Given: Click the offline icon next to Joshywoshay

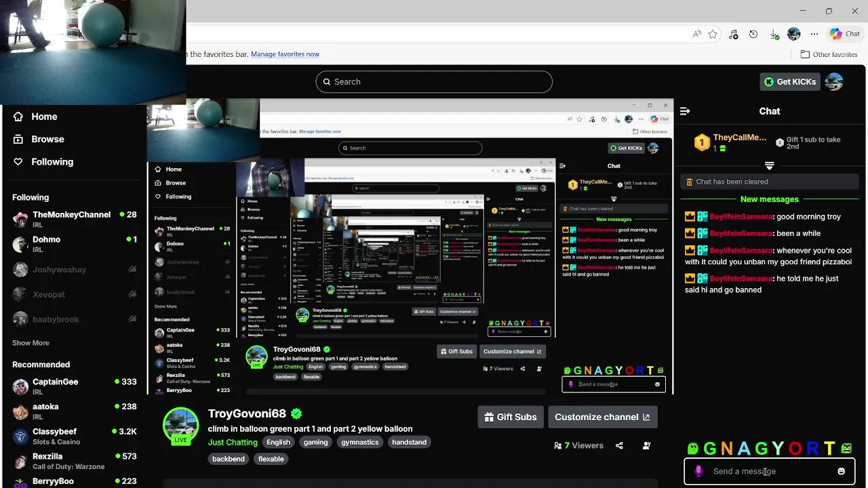Looking at the screenshot, I should coord(132,270).
